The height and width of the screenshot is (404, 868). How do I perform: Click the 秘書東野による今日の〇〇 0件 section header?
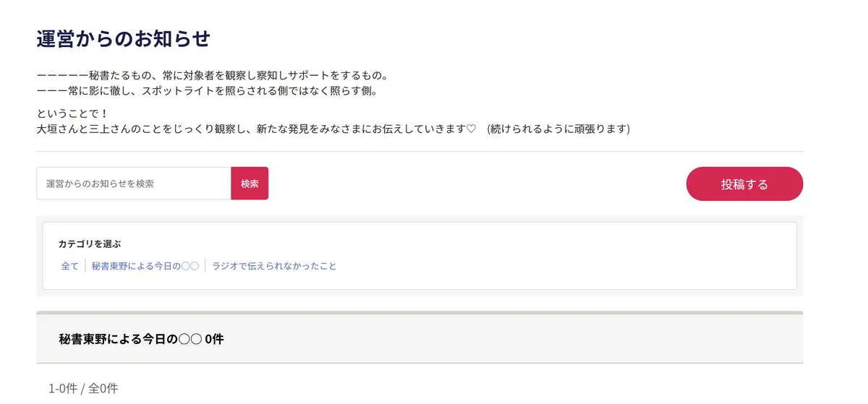coord(142,338)
